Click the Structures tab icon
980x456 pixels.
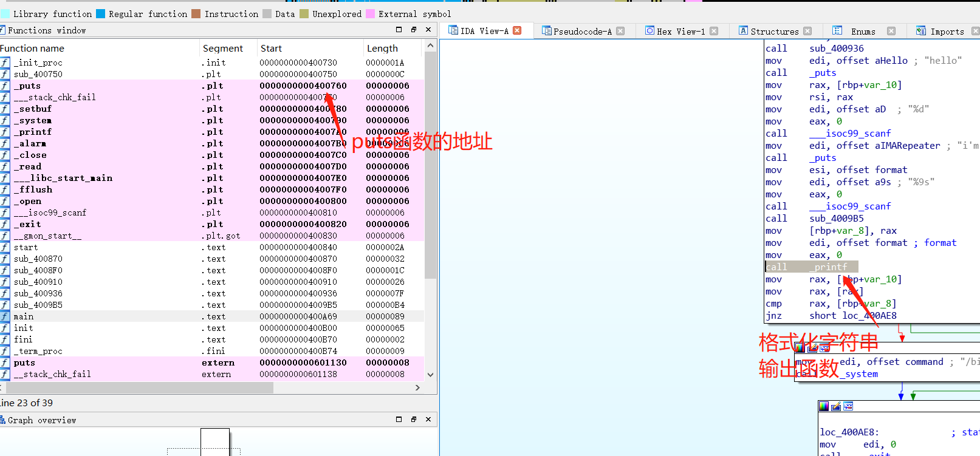click(744, 30)
